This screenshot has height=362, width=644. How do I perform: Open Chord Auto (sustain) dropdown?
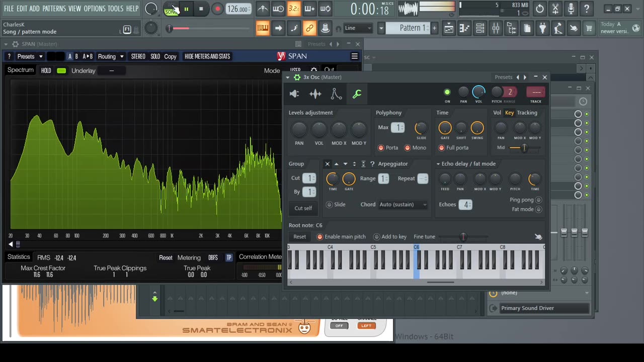click(x=403, y=205)
